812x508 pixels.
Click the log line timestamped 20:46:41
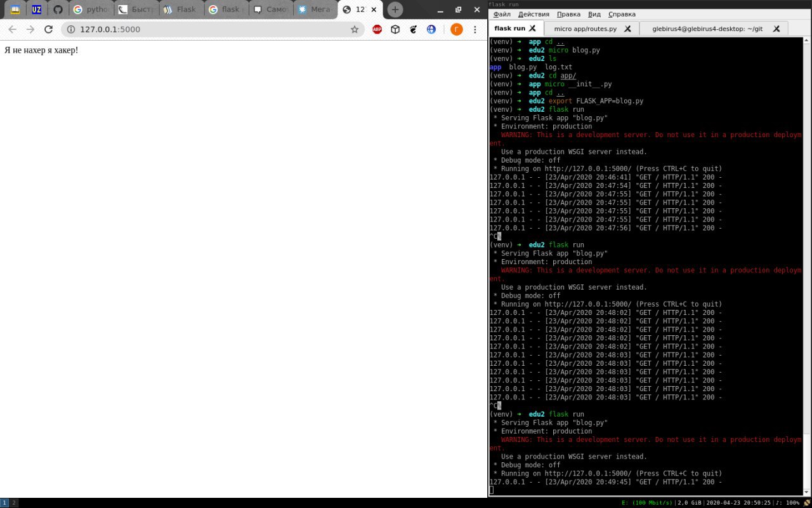pos(606,177)
